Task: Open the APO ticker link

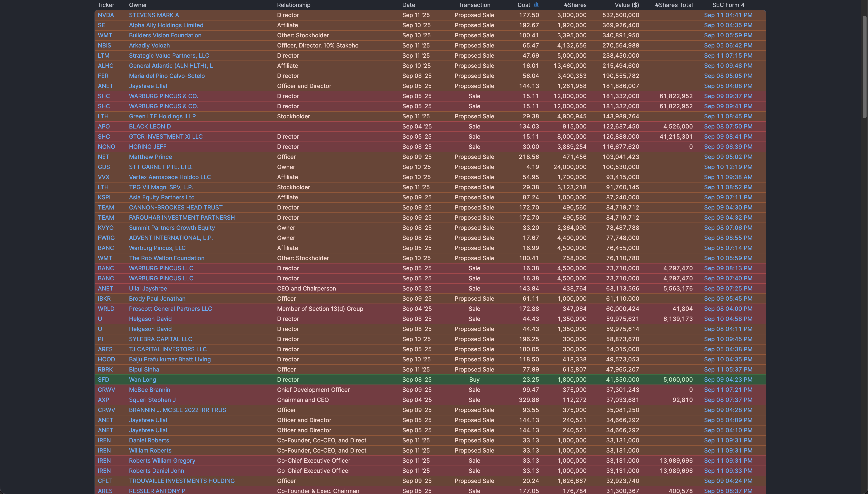Action: [x=103, y=127]
